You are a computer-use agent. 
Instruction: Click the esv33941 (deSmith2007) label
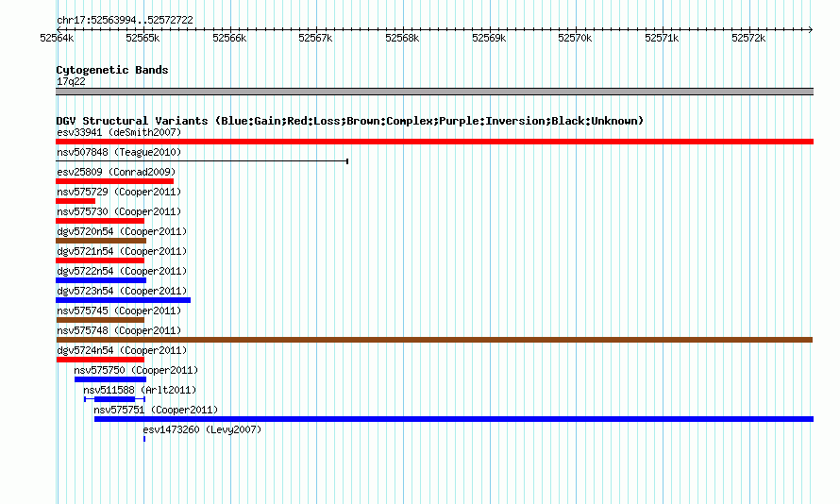point(119,132)
